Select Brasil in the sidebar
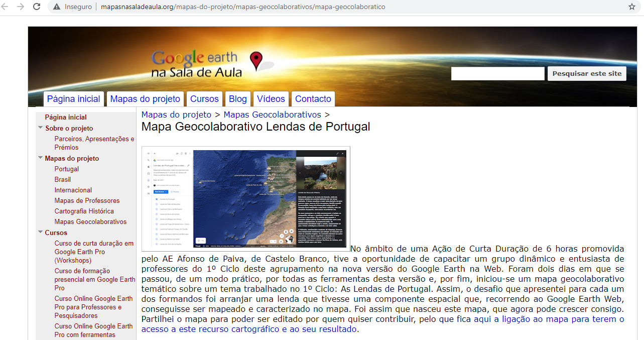 click(63, 179)
